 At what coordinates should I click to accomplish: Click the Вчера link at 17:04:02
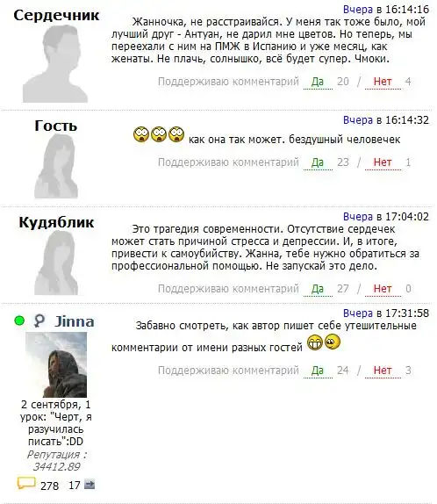pyautogui.click(x=358, y=217)
